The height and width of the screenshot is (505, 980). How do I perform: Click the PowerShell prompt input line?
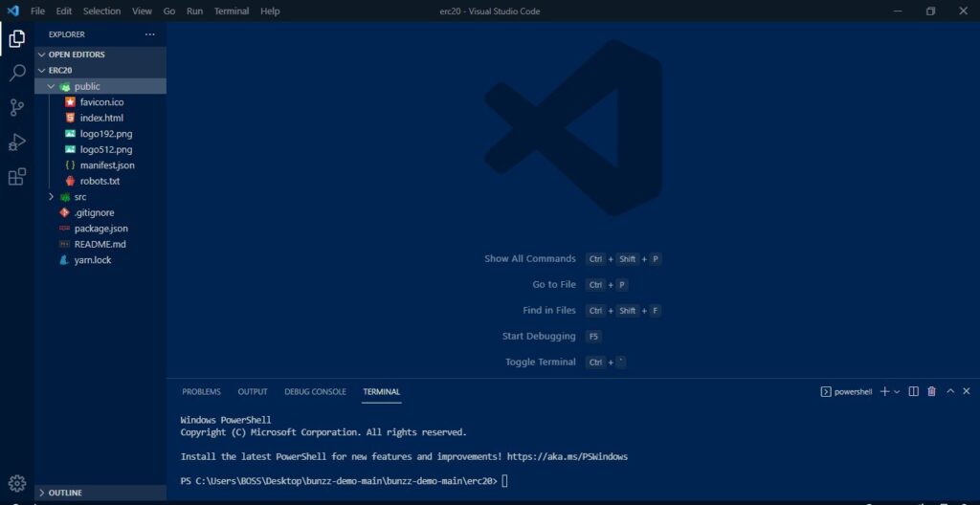[345, 481]
